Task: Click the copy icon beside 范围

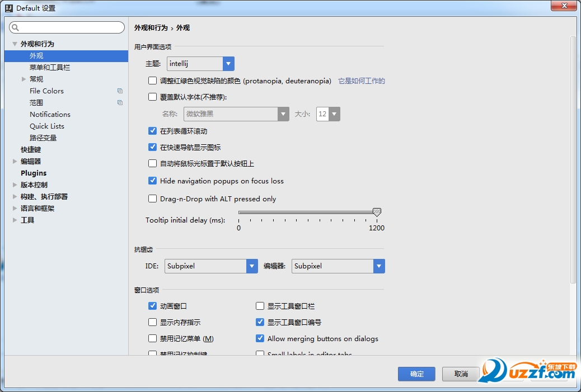Action: click(120, 102)
